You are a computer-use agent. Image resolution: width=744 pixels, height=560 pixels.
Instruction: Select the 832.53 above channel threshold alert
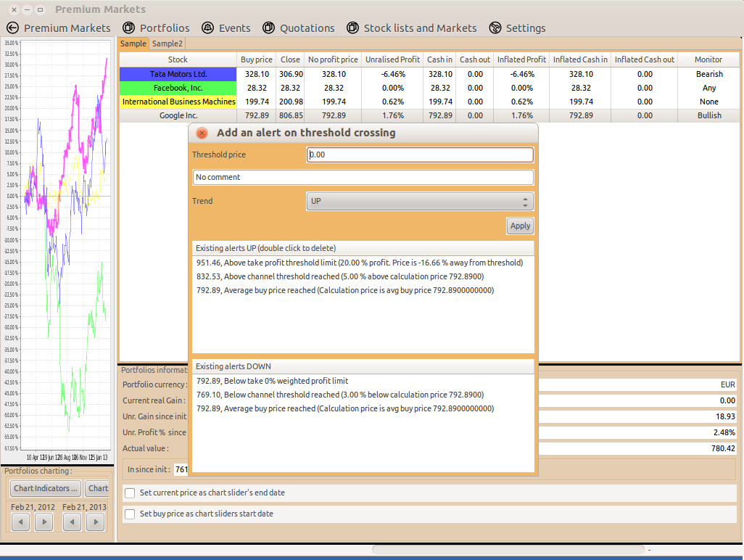point(363,276)
